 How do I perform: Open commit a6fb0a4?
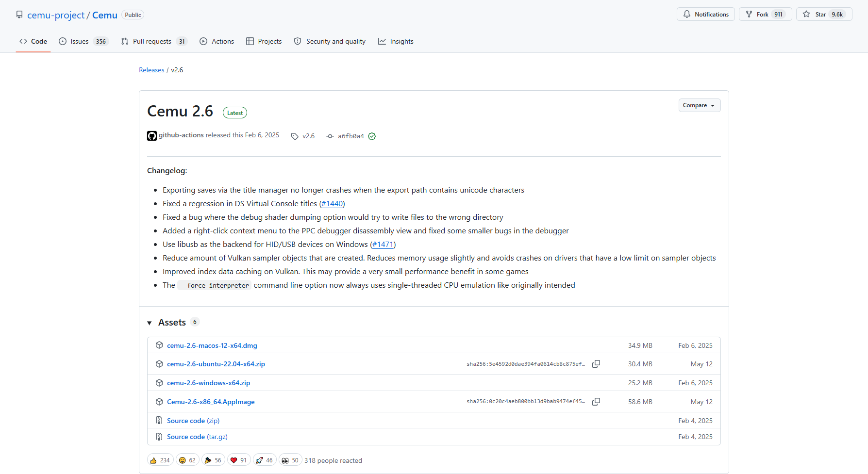coord(351,136)
